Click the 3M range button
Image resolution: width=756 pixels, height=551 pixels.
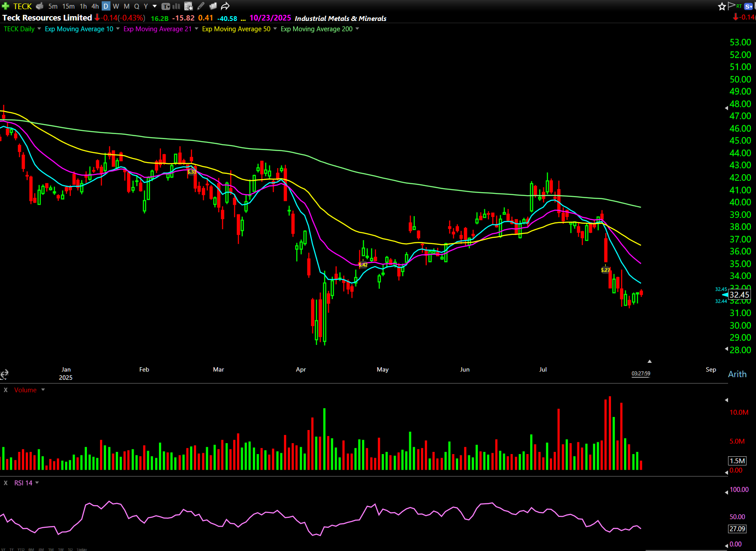pyautogui.click(x=41, y=549)
